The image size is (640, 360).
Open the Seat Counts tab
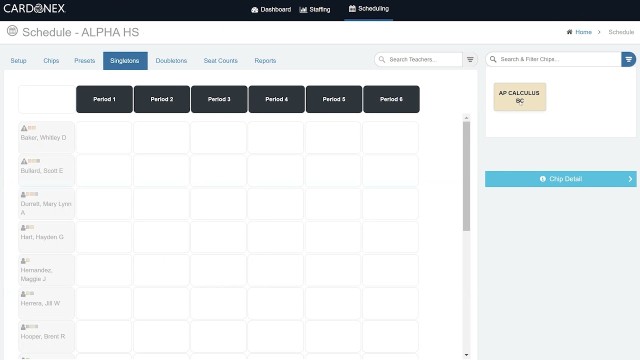(220, 60)
